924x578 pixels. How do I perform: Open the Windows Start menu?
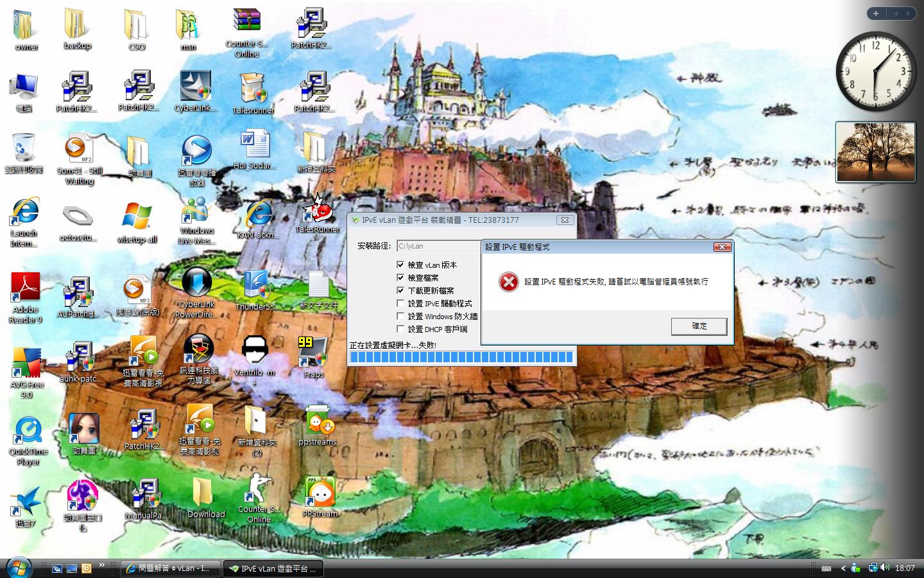tap(18, 568)
